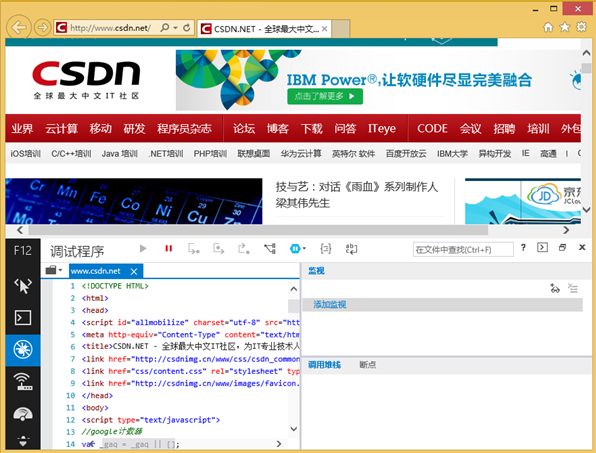Viewport: 596px width, 453px height.
Task: Open the exception behavior dropdown icon
Action: pyautogui.click(x=298, y=249)
